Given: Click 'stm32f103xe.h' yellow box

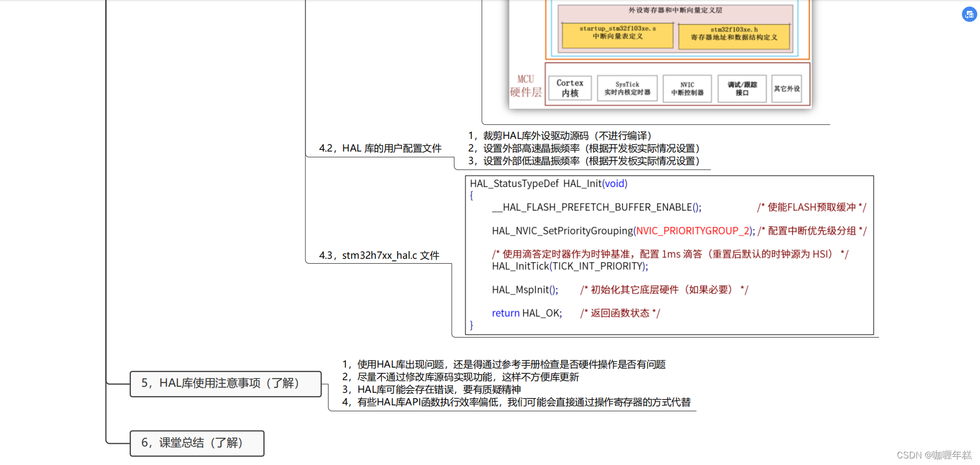Looking at the screenshot, I should click(734, 36).
